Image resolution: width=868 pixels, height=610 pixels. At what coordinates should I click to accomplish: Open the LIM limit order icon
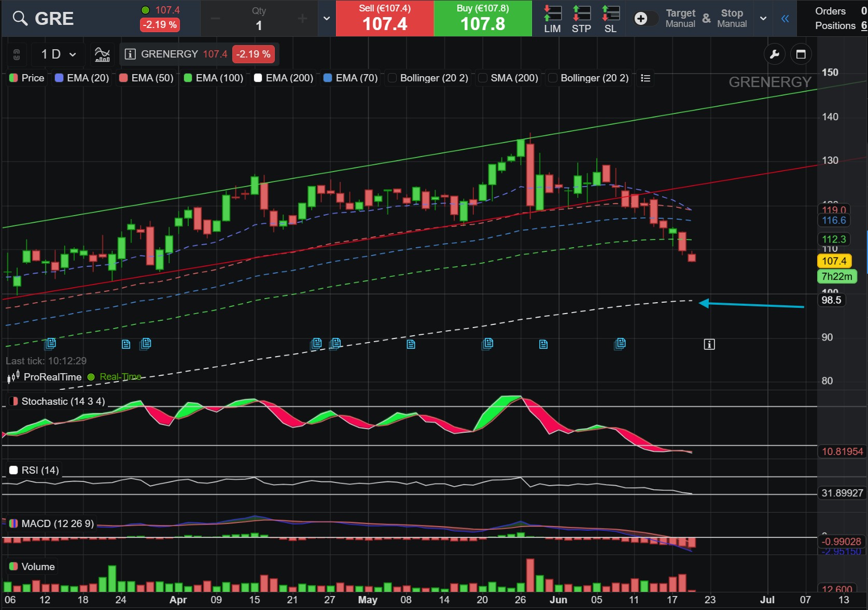click(x=552, y=19)
